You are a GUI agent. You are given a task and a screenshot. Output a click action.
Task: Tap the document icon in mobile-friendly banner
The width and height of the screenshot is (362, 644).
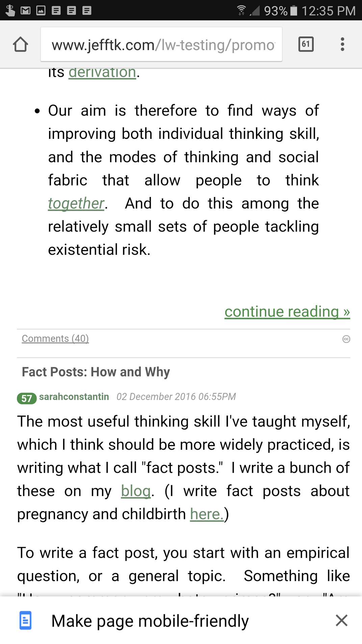[x=25, y=621]
